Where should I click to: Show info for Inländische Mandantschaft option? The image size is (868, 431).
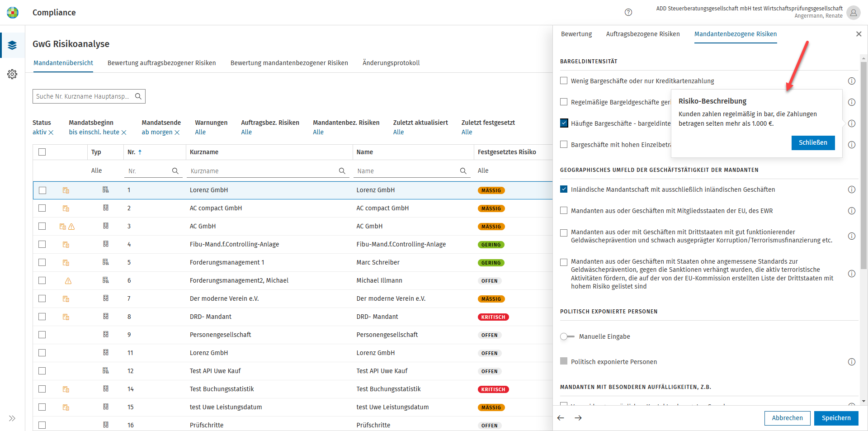coord(852,189)
